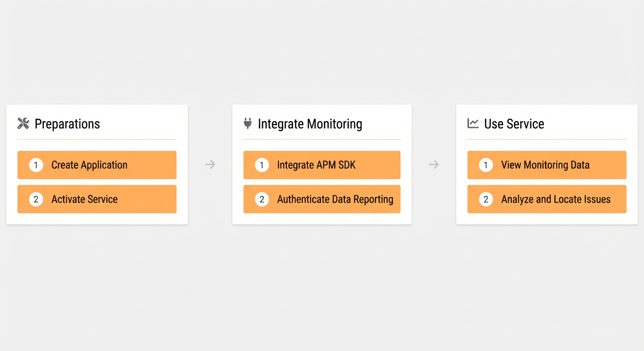
Task: Click the number 1 badge on Create Application
Action: coord(36,165)
